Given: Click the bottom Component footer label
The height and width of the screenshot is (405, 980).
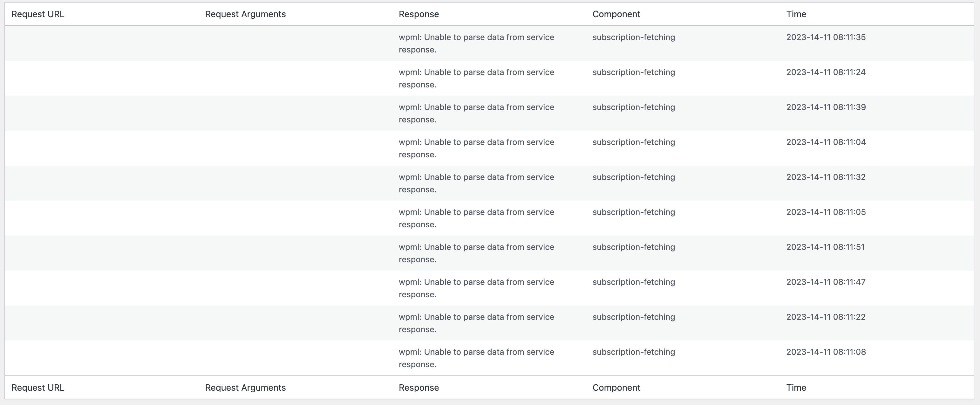Looking at the screenshot, I should point(616,388).
